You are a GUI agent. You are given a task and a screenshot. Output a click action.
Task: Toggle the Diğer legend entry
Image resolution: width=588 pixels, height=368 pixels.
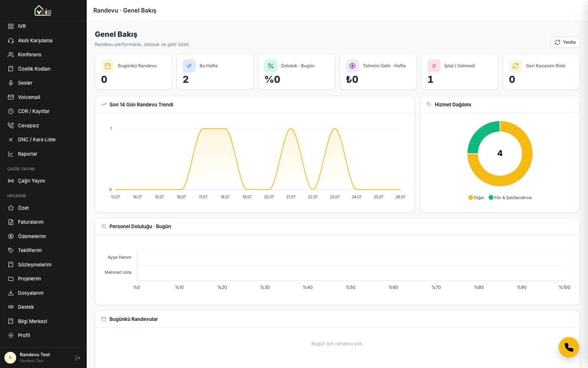coord(476,198)
